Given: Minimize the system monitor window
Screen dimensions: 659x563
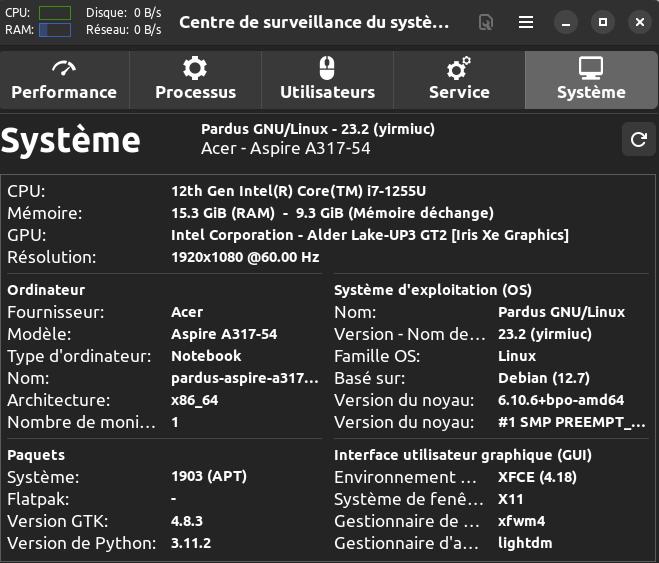Looking at the screenshot, I should [x=566, y=22].
